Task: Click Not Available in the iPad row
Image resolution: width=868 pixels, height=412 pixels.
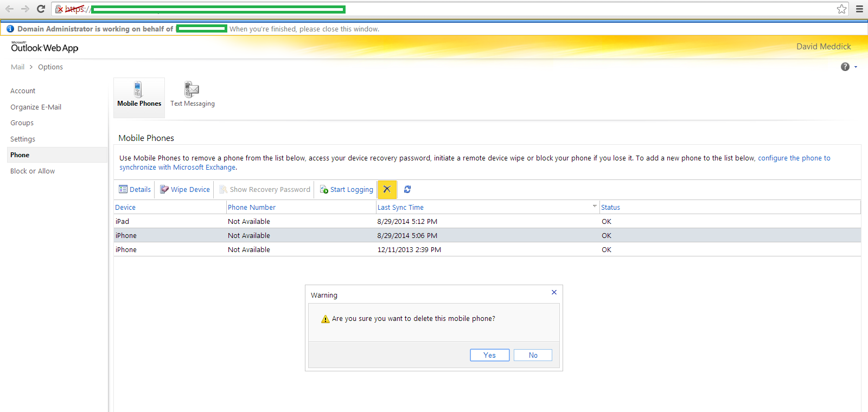Action: pyautogui.click(x=249, y=222)
